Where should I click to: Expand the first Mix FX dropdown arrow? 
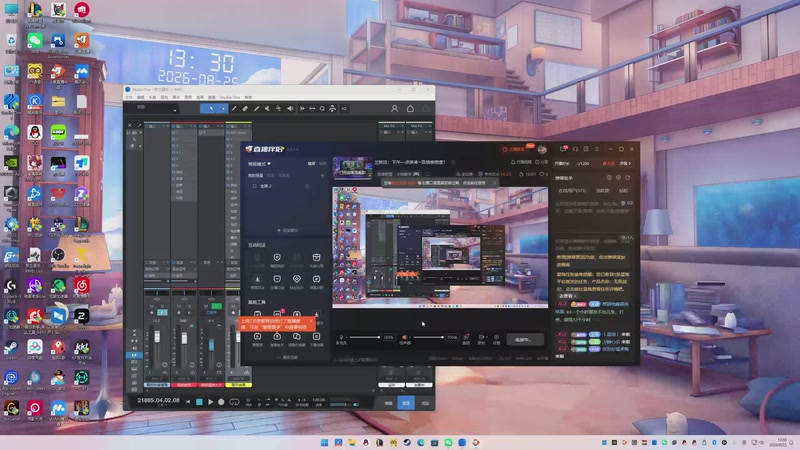tap(402, 126)
